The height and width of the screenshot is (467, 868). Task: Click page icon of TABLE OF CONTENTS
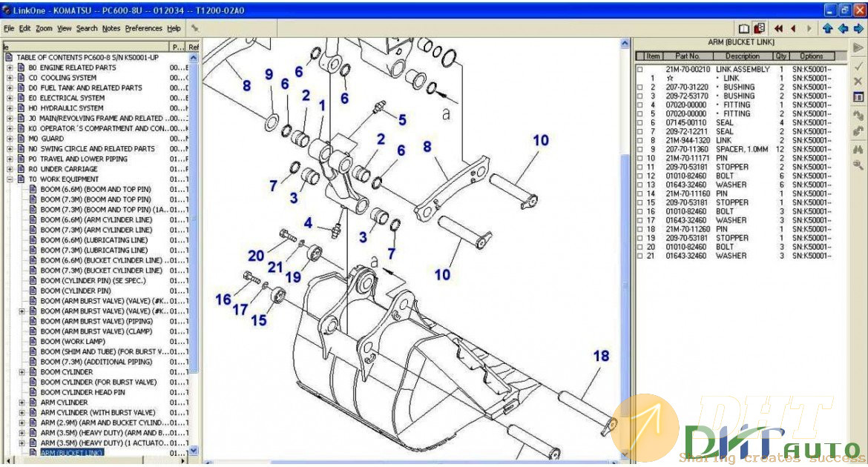pos(8,58)
